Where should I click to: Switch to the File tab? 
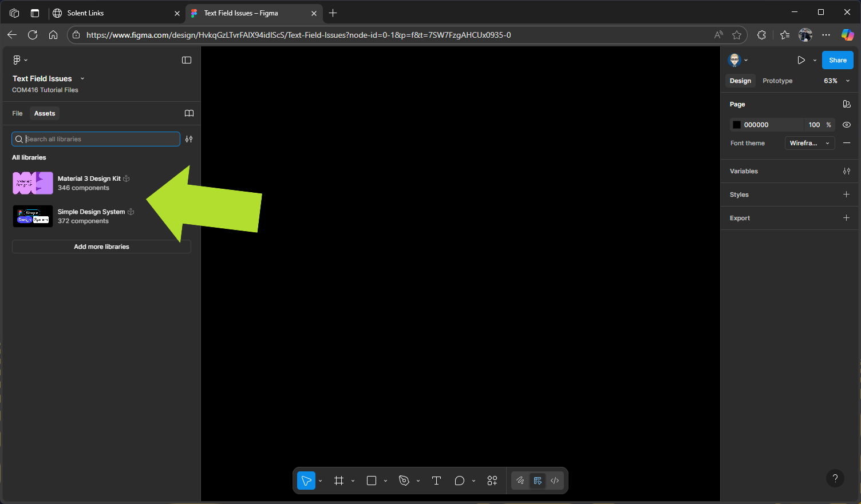(18, 113)
